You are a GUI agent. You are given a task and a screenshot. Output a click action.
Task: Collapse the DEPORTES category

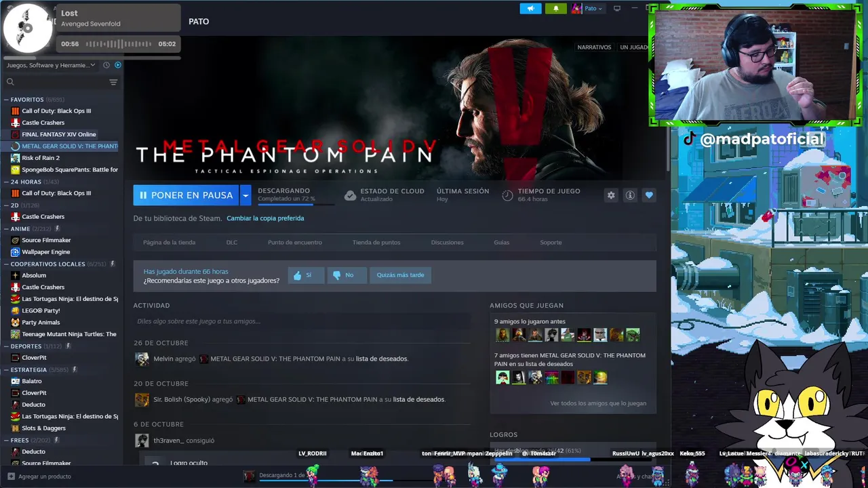[6, 346]
